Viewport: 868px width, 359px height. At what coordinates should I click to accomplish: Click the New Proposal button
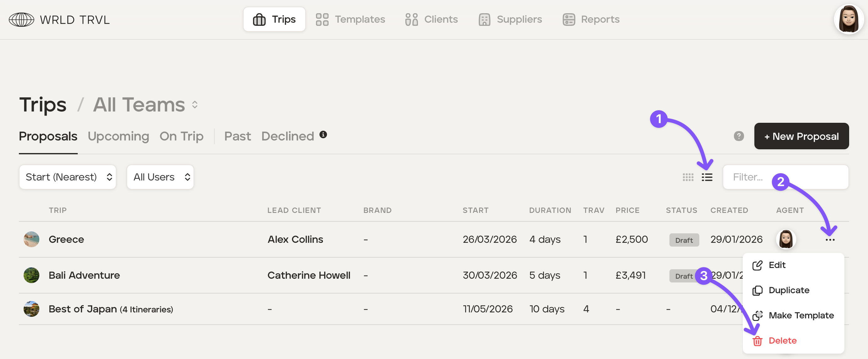click(801, 136)
